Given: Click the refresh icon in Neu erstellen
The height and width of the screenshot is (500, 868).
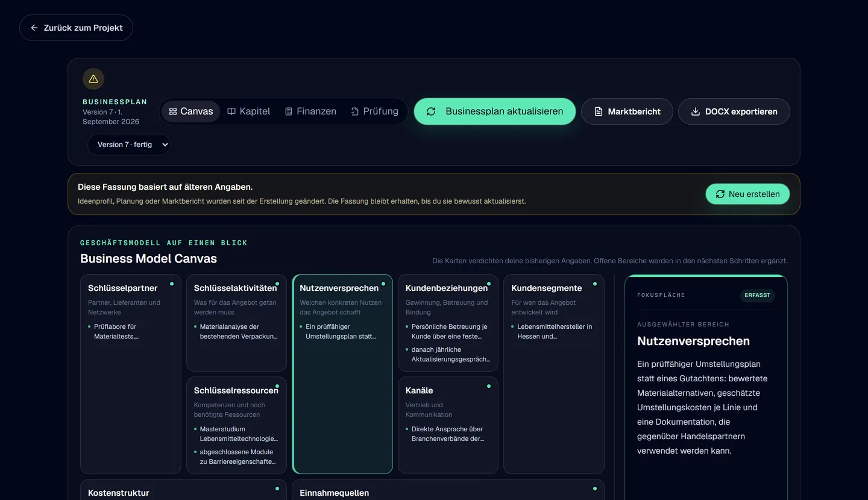Looking at the screenshot, I should (x=720, y=194).
